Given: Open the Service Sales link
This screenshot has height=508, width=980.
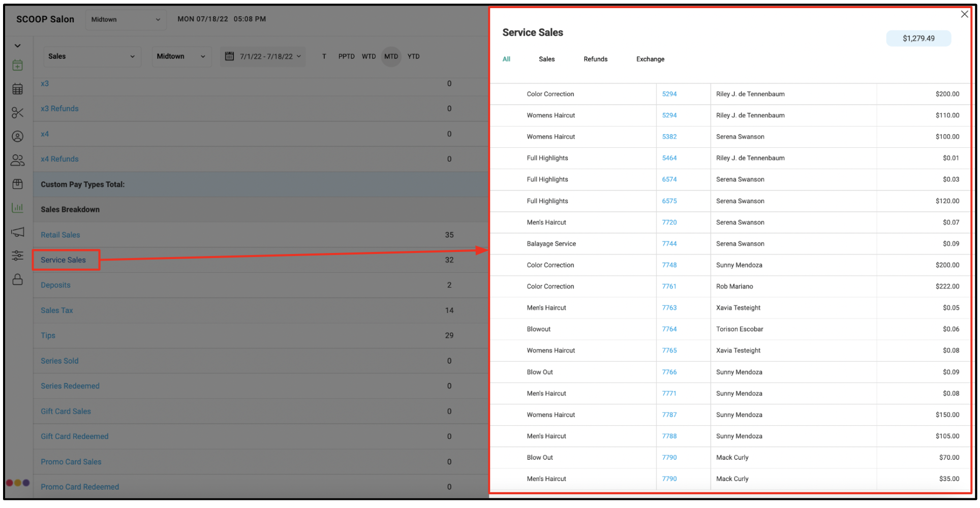Looking at the screenshot, I should pyautogui.click(x=63, y=260).
